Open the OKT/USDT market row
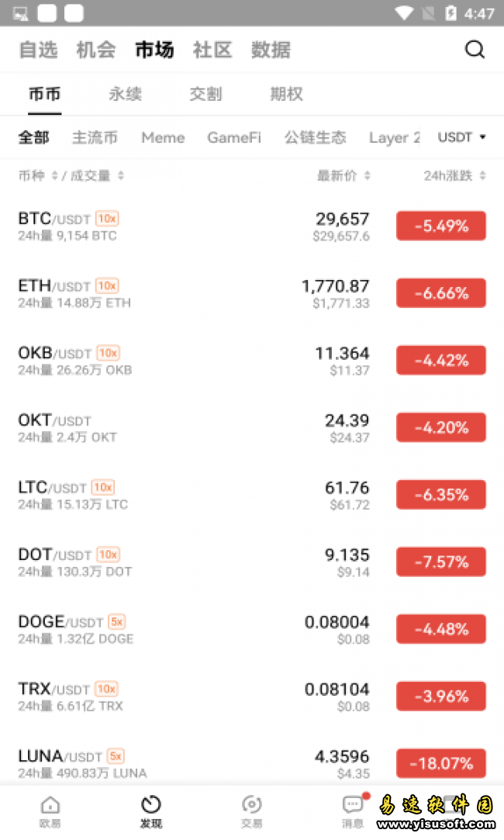Viewport: 504px width, 840px height. click(194, 427)
